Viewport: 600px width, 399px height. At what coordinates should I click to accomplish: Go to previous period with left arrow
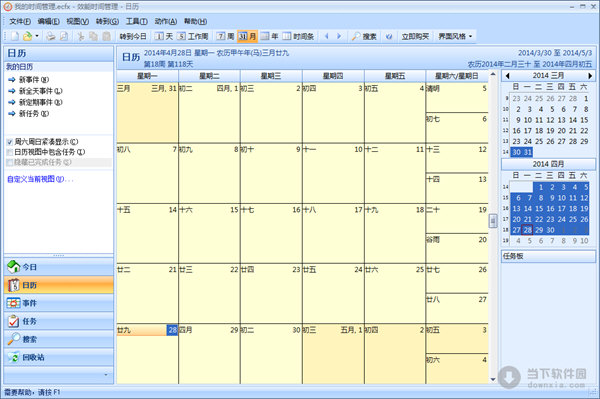pos(326,36)
